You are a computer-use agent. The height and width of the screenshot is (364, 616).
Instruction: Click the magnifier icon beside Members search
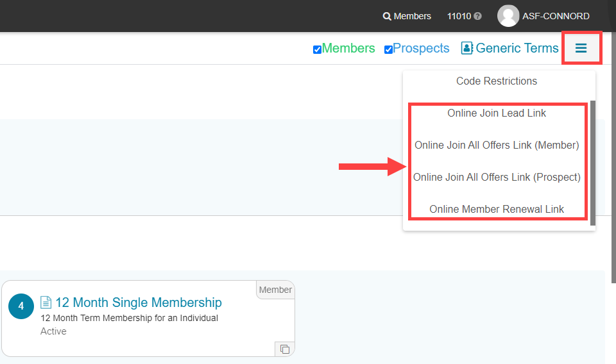[x=387, y=17]
